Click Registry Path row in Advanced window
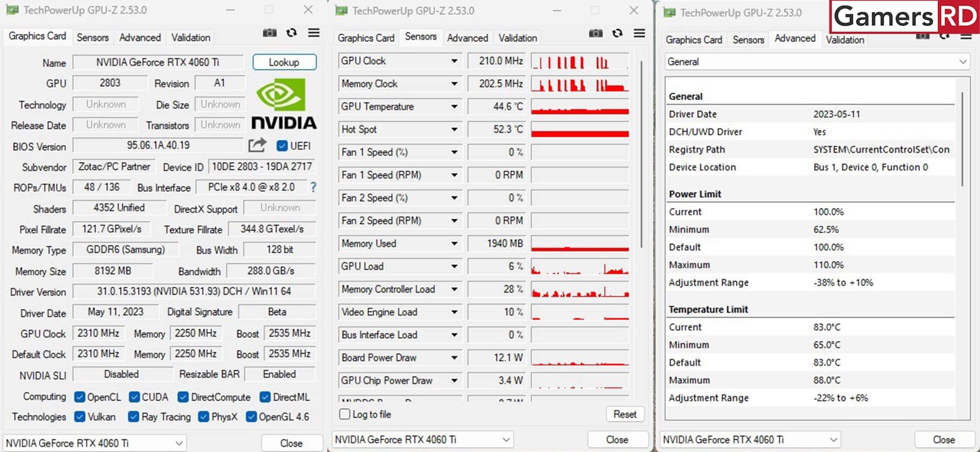 pyautogui.click(x=810, y=149)
